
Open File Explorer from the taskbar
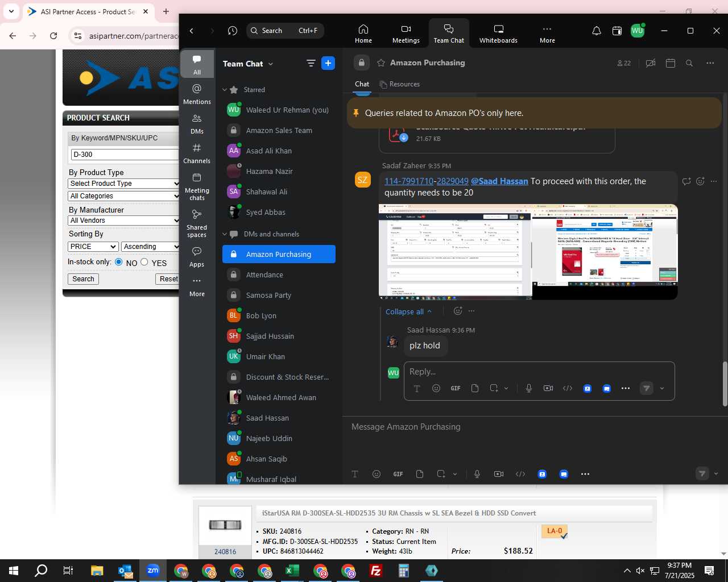pos(97,571)
